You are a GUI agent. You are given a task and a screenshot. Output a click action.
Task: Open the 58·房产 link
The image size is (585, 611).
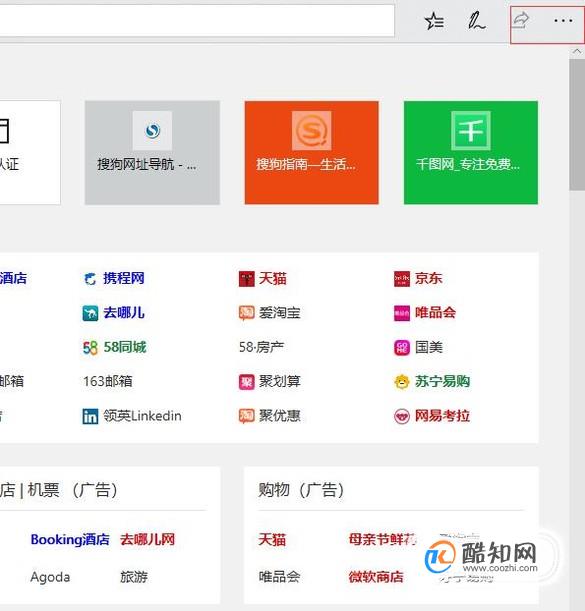coord(261,347)
